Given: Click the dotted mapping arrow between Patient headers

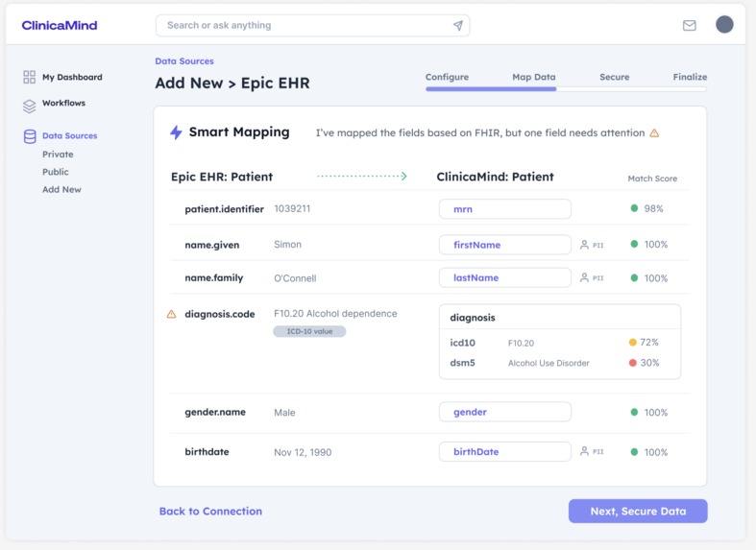Looking at the screenshot, I should 362,177.
